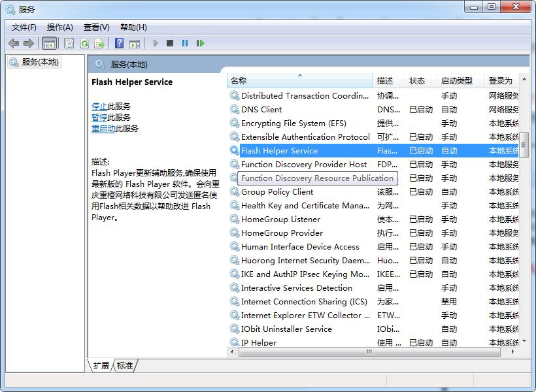The width and height of the screenshot is (536, 392).
Task: Switch to the 扩展 tab
Action: (101, 365)
